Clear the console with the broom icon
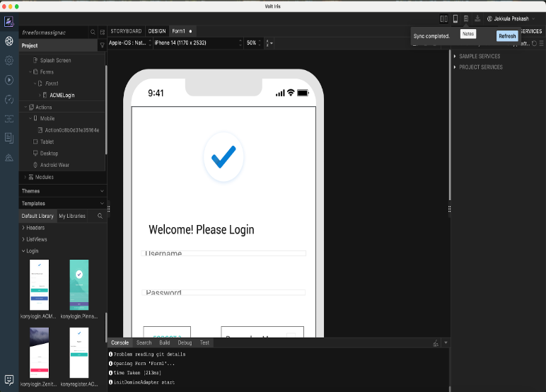Viewport: 546px width, 392px height. point(436,343)
